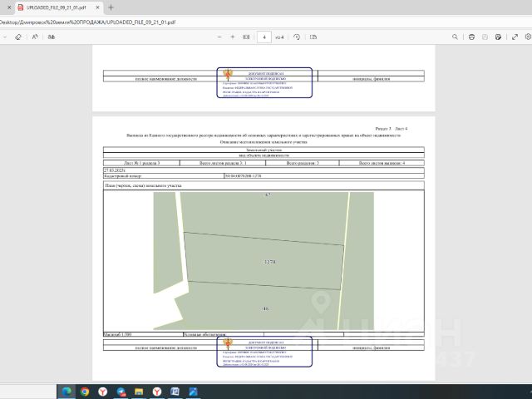532x399 pixels.
Task: Click the Save icon in PDF toolbar
Action: click(x=485, y=37)
